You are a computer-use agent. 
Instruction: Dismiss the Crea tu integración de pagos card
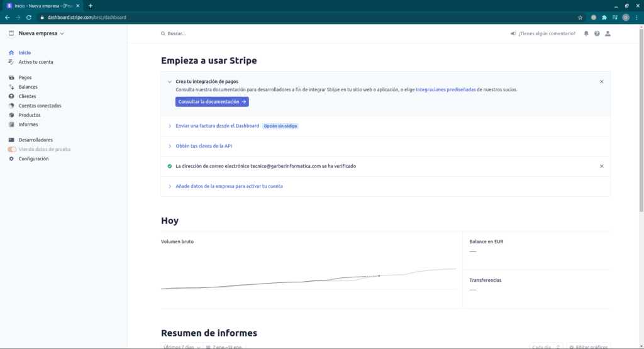[x=602, y=82]
